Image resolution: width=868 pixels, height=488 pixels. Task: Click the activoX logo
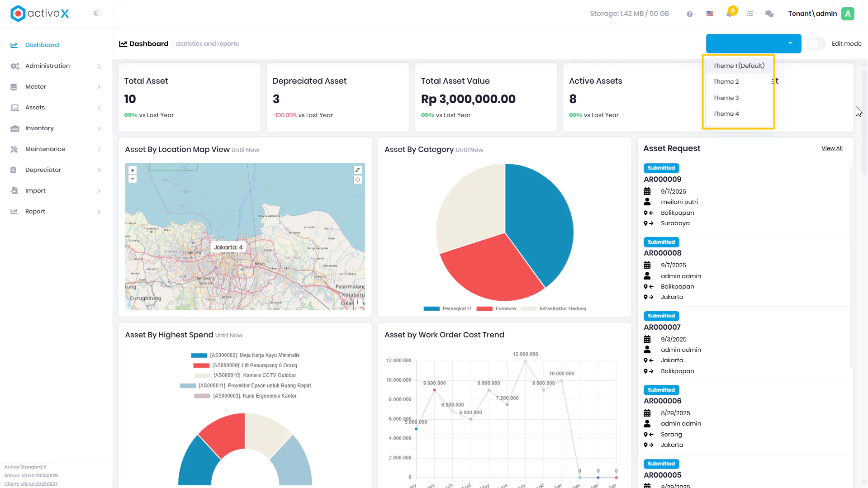tap(40, 14)
